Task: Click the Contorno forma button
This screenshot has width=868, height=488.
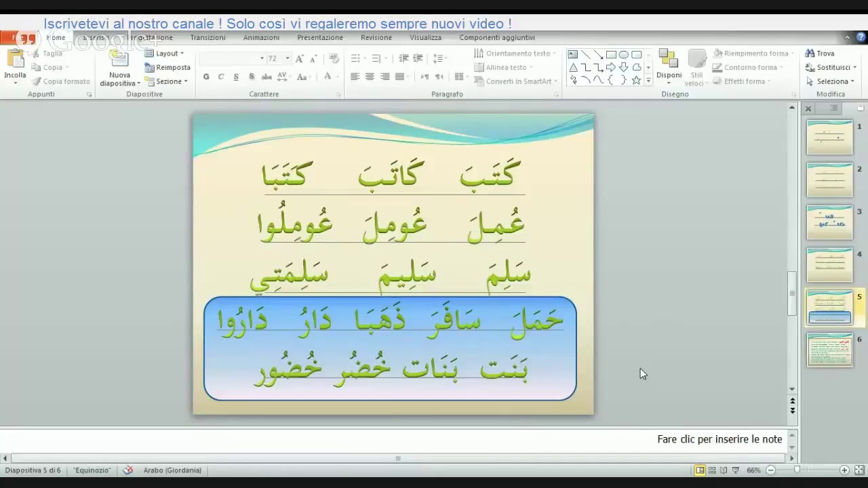Action: (748, 67)
